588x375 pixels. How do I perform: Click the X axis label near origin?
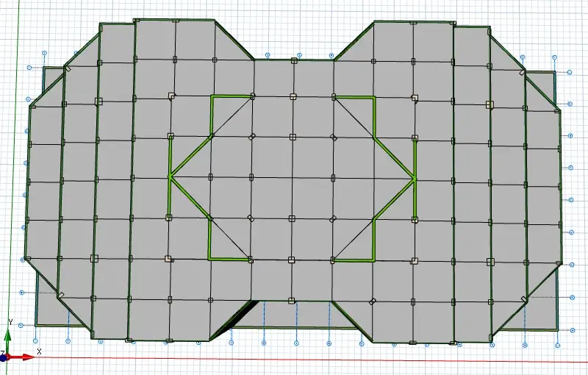point(38,351)
